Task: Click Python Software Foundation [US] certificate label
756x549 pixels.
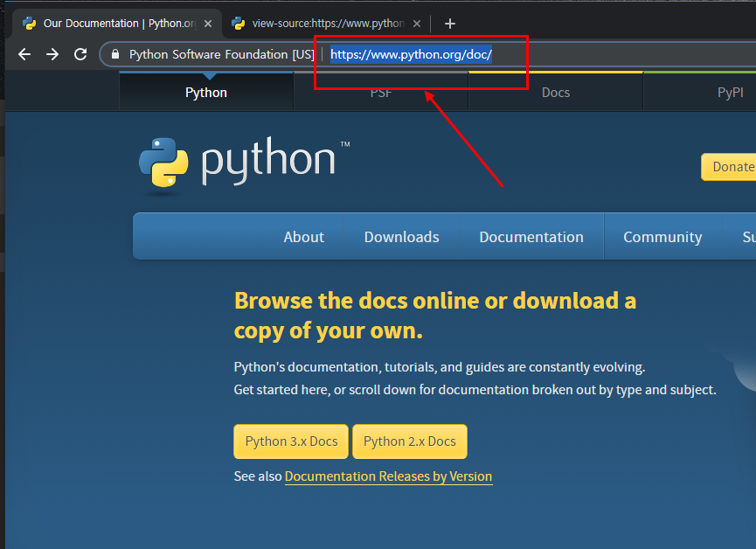Action: tap(221, 54)
